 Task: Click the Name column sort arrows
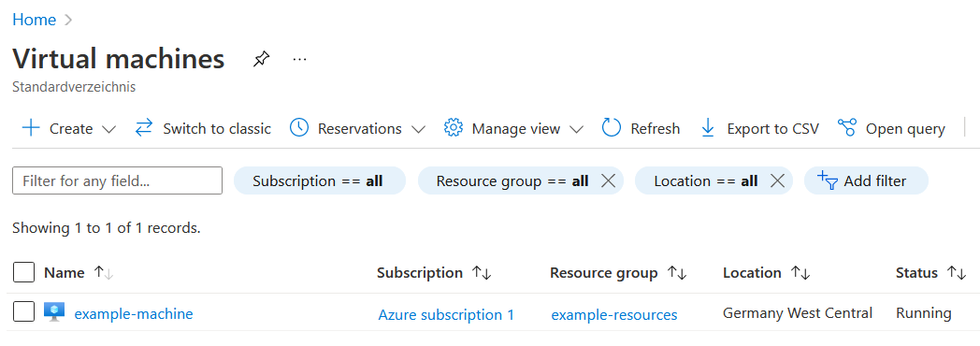[x=104, y=273]
